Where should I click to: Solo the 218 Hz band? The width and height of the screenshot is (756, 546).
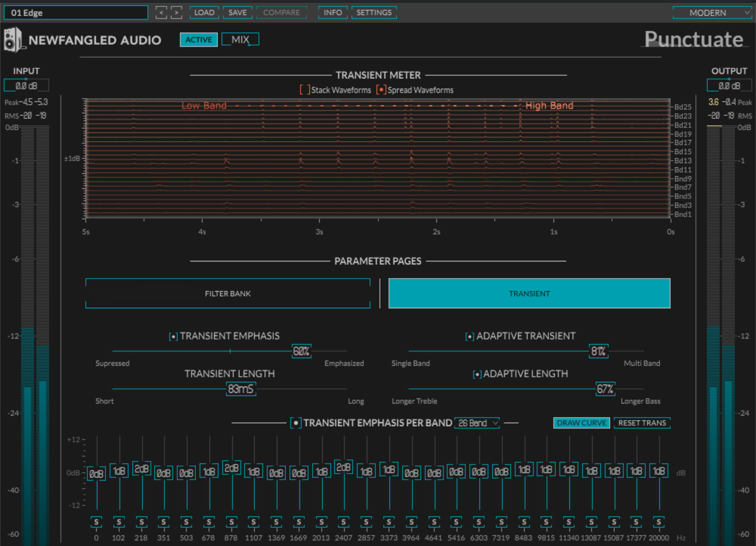pyautogui.click(x=142, y=522)
